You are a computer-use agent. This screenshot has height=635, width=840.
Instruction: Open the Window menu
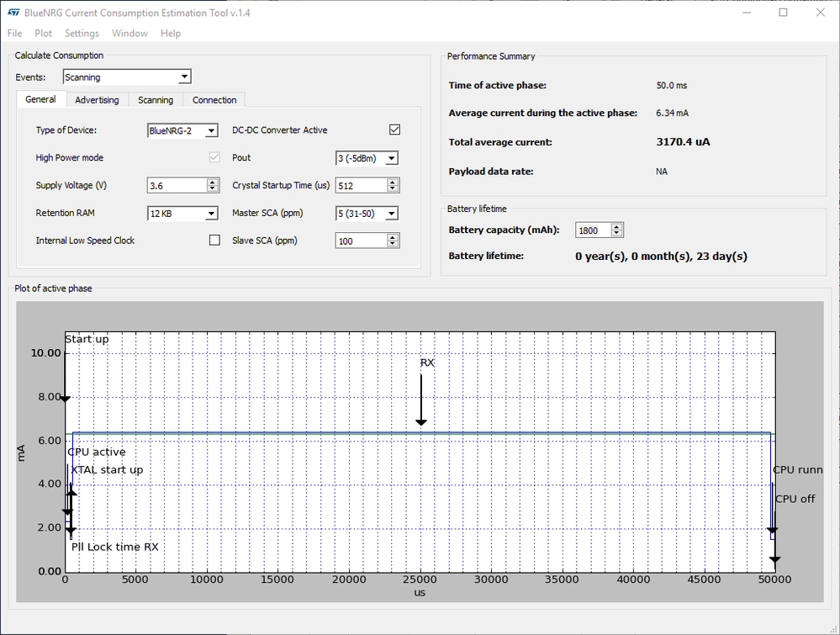pos(129,34)
